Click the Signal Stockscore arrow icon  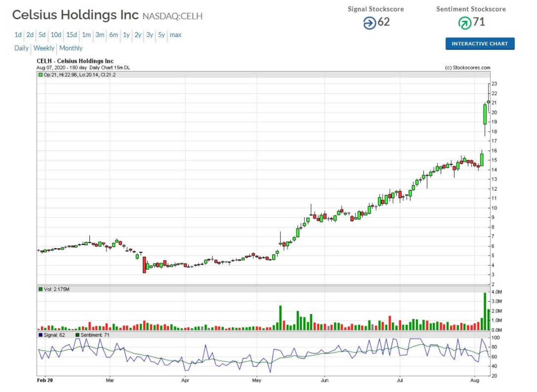coord(369,23)
